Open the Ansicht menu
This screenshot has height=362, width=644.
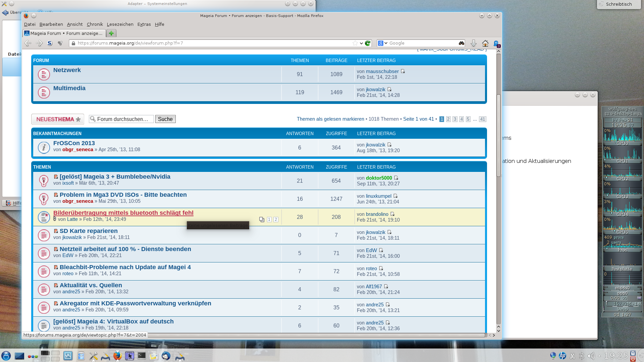[75, 24]
